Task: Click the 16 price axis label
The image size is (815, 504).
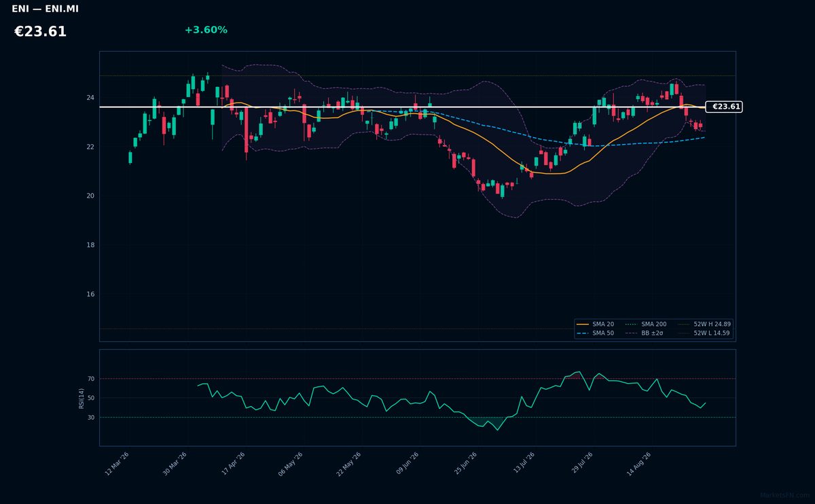Action: pyautogui.click(x=90, y=294)
